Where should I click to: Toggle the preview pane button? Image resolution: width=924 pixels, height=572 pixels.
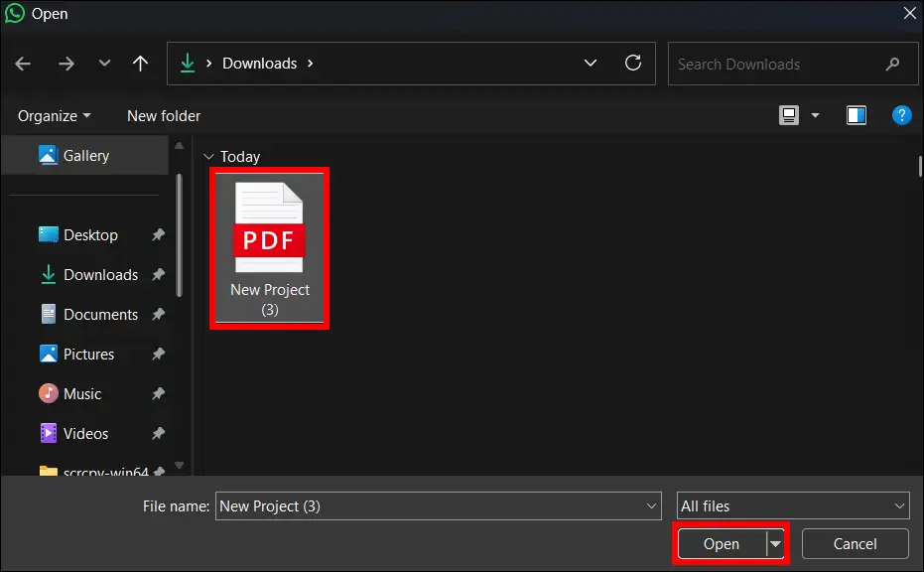click(x=856, y=115)
